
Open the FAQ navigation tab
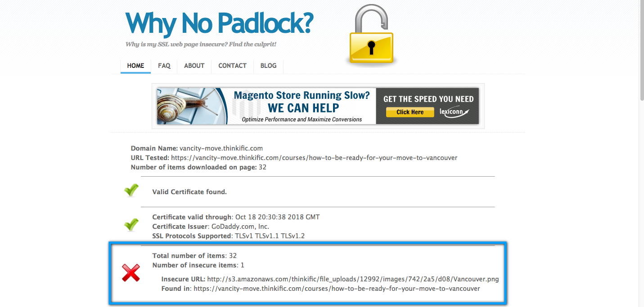164,66
